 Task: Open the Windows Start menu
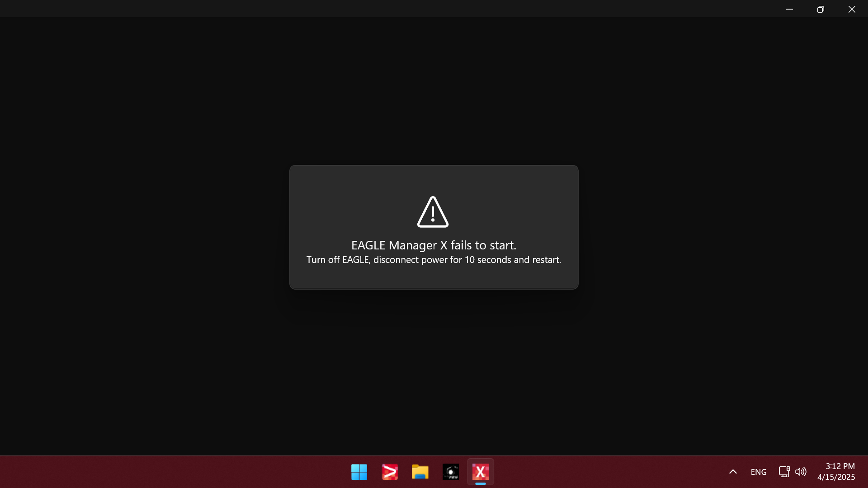tap(359, 472)
